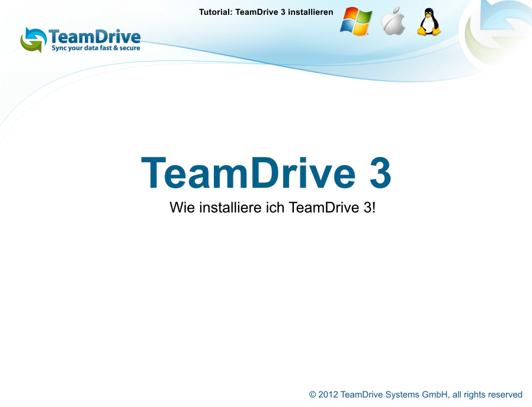Viewport: 532px width, 407px height.
Task: Click the 'Wie installiere ich TeamDrive 3!' subtitle
Action: tap(273, 207)
